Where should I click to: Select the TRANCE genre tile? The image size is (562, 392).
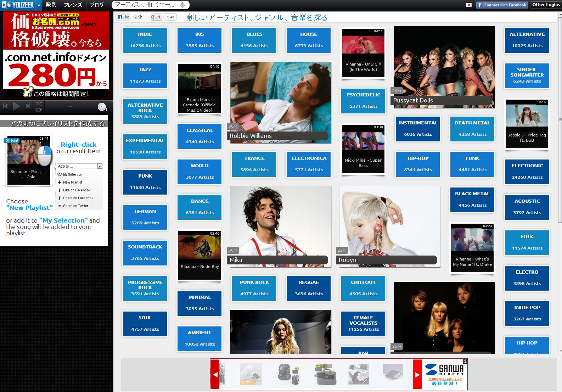click(254, 164)
